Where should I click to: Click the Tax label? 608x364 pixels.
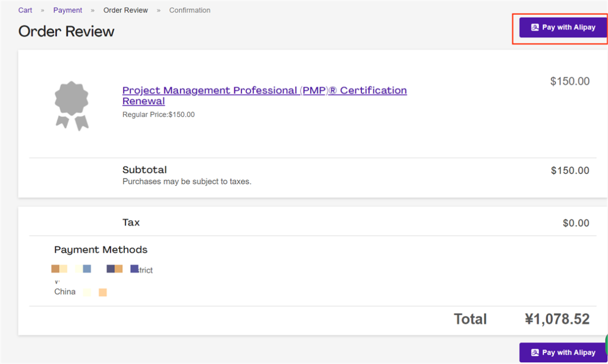[x=131, y=223]
